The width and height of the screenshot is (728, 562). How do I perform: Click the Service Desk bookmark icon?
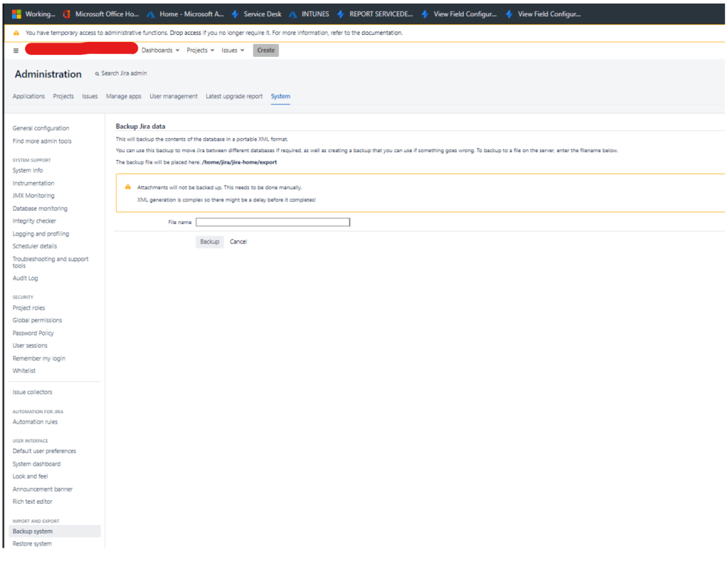[x=235, y=14]
